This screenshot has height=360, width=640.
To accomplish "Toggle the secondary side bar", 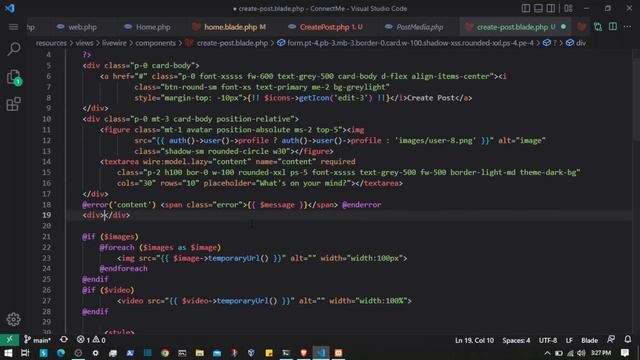I will click(x=551, y=8).
